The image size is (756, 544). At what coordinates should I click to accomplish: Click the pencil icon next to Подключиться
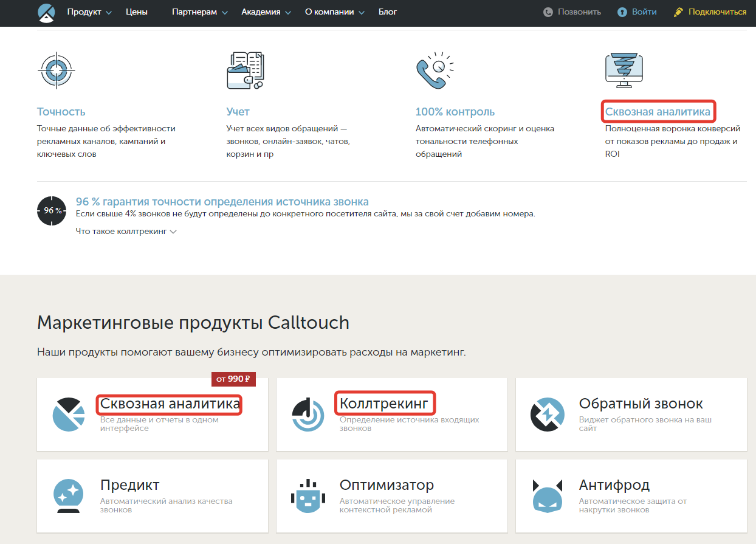pos(679,12)
